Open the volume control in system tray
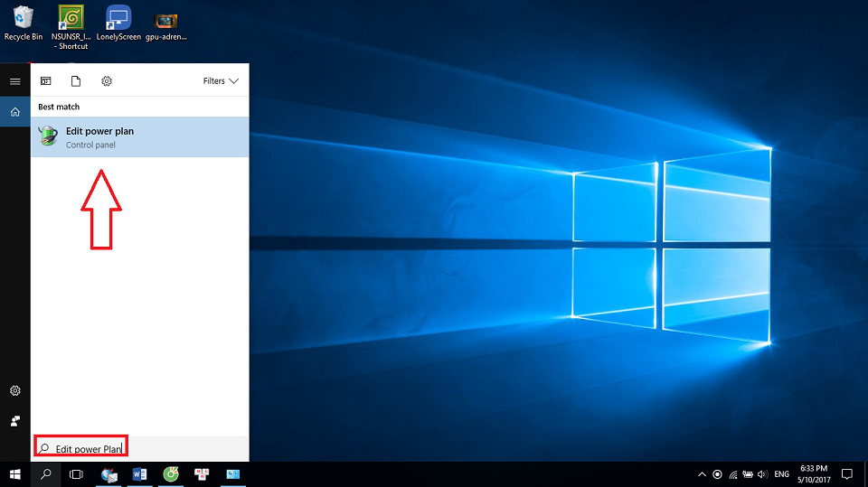 pos(762,474)
